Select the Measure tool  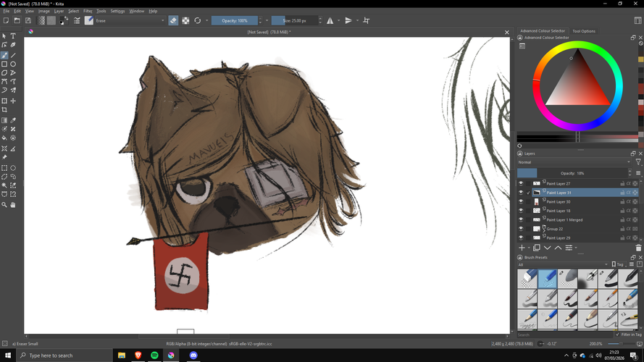pos(13,148)
